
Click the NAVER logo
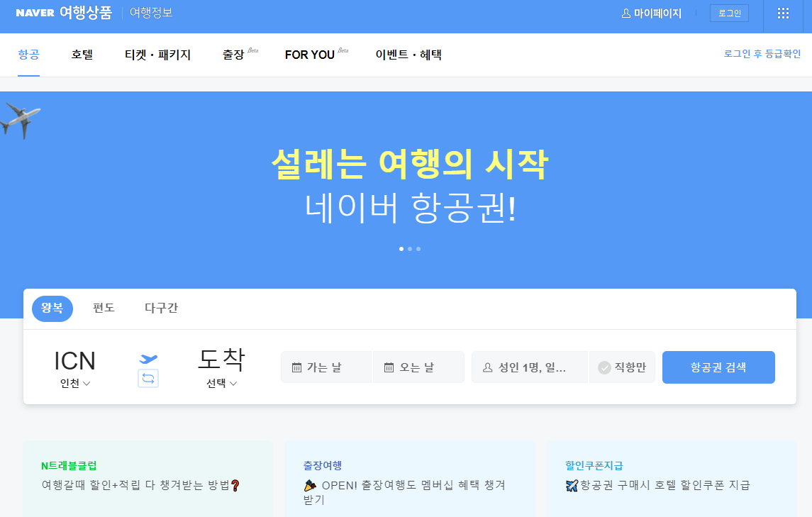point(35,13)
